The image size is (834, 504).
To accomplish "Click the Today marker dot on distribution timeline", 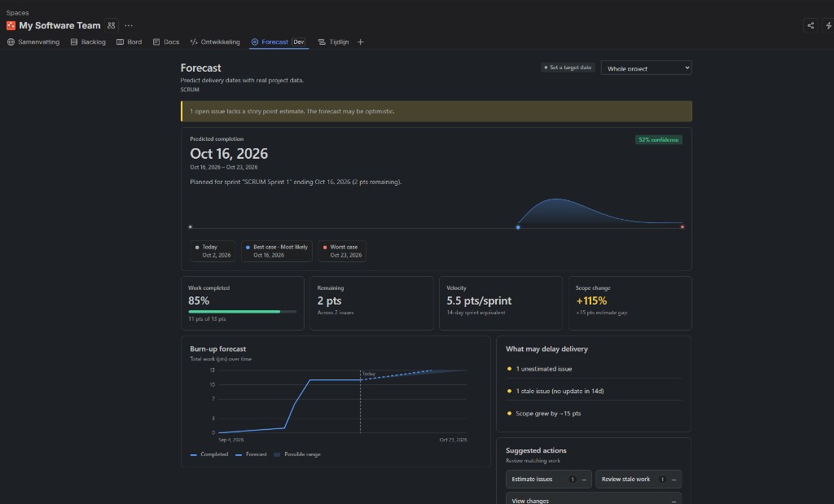I will point(191,227).
